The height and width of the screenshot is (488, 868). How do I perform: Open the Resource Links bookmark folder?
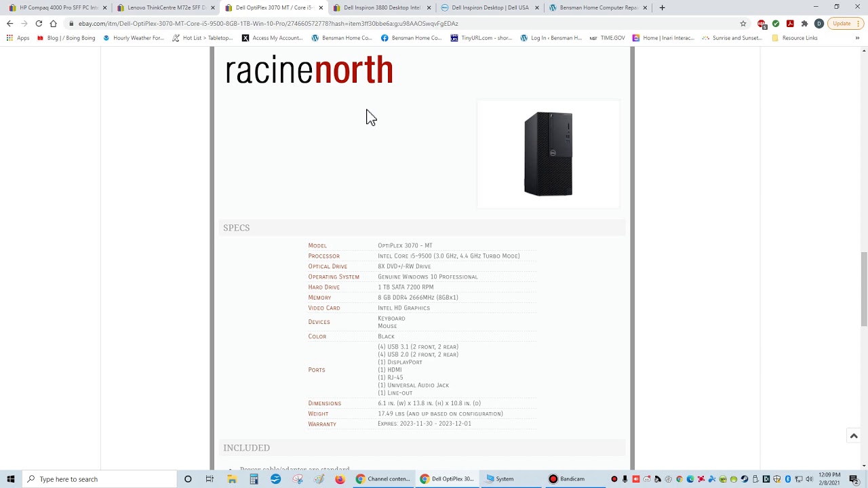pyautogui.click(x=795, y=38)
